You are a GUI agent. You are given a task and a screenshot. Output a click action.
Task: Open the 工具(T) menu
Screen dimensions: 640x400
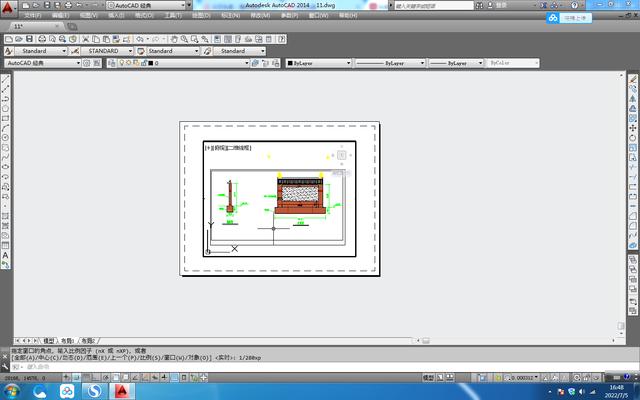(173, 16)
